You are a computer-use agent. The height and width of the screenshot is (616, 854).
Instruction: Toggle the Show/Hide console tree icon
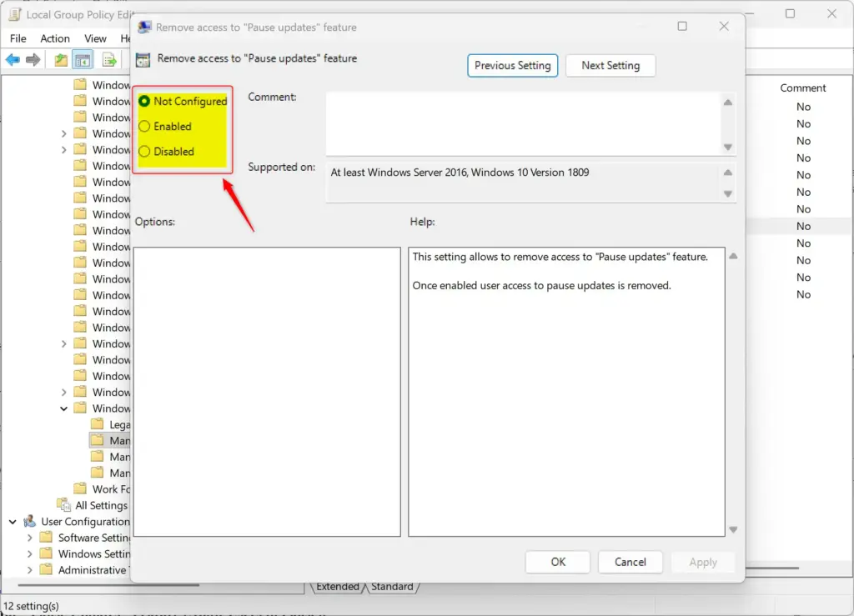coord(83,60)
